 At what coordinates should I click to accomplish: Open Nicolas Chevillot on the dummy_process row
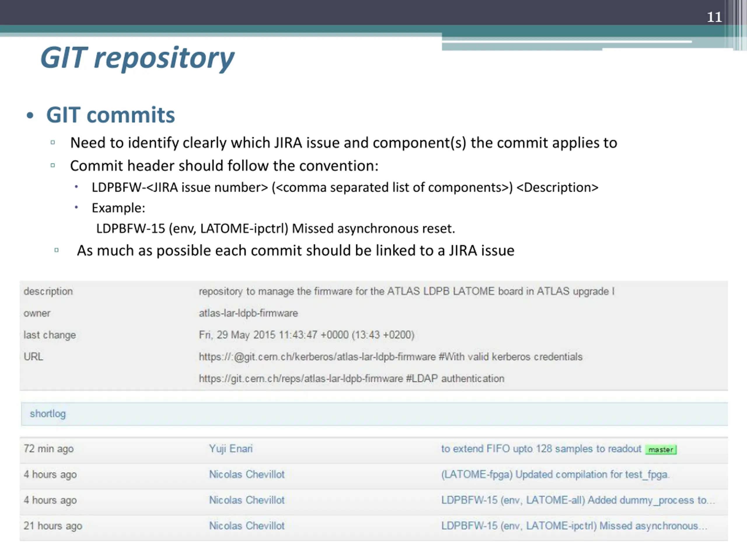247,500
